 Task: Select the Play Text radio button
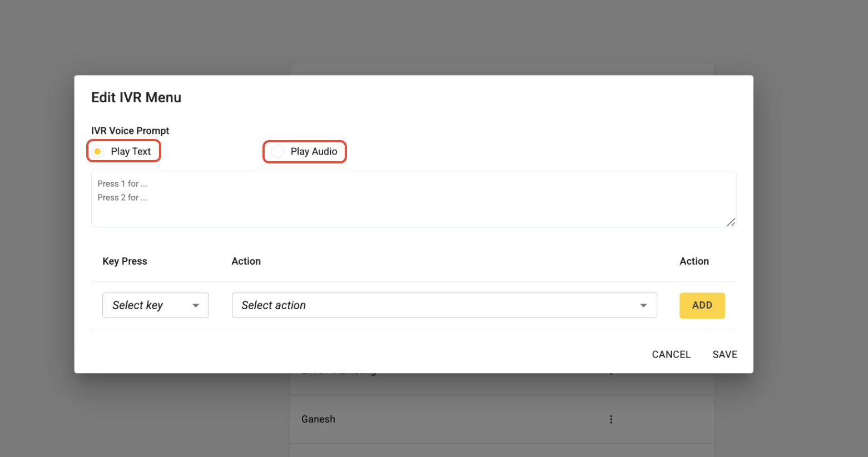pyautogui.click(x=98, y=151)
